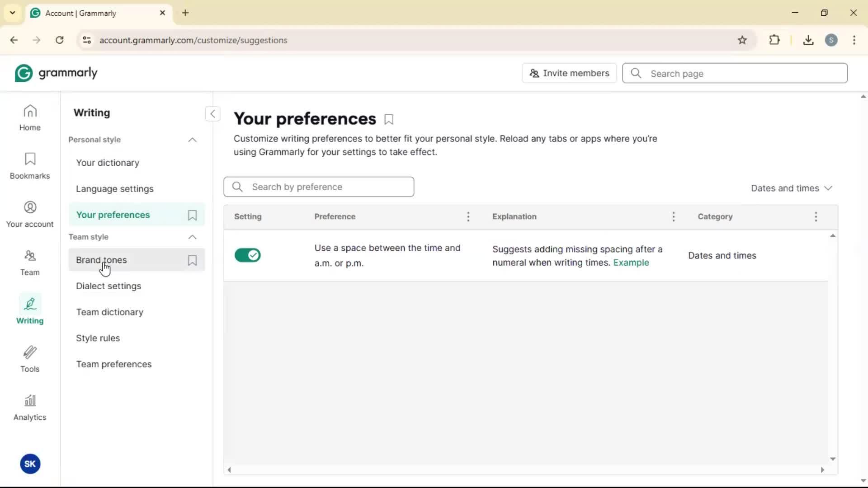Click the Invite members button

click(569, 73)
